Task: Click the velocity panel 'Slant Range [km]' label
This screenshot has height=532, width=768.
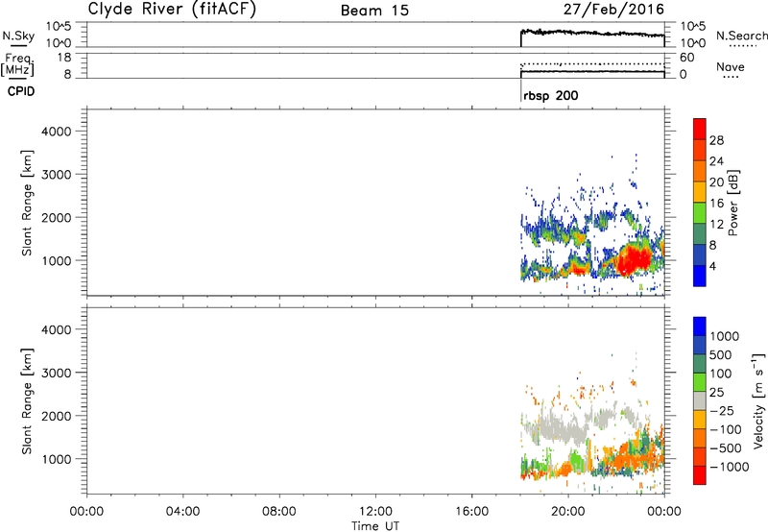Action: click(27, 400)
